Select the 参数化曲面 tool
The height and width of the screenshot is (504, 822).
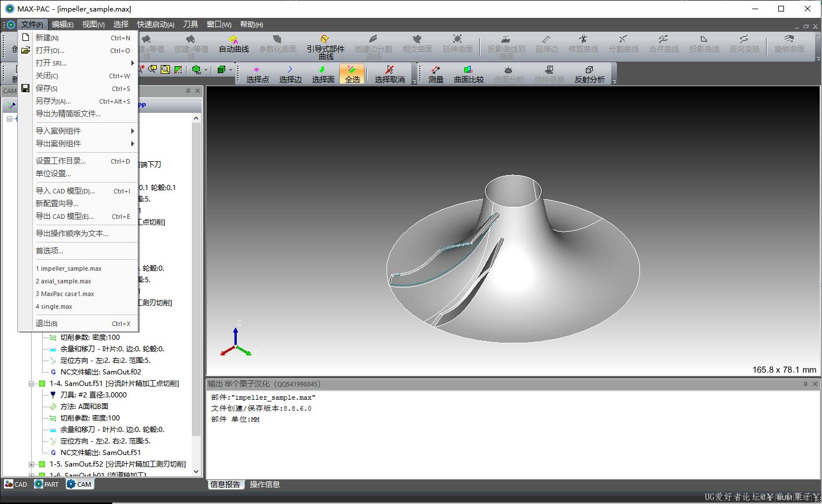(278, 44)
